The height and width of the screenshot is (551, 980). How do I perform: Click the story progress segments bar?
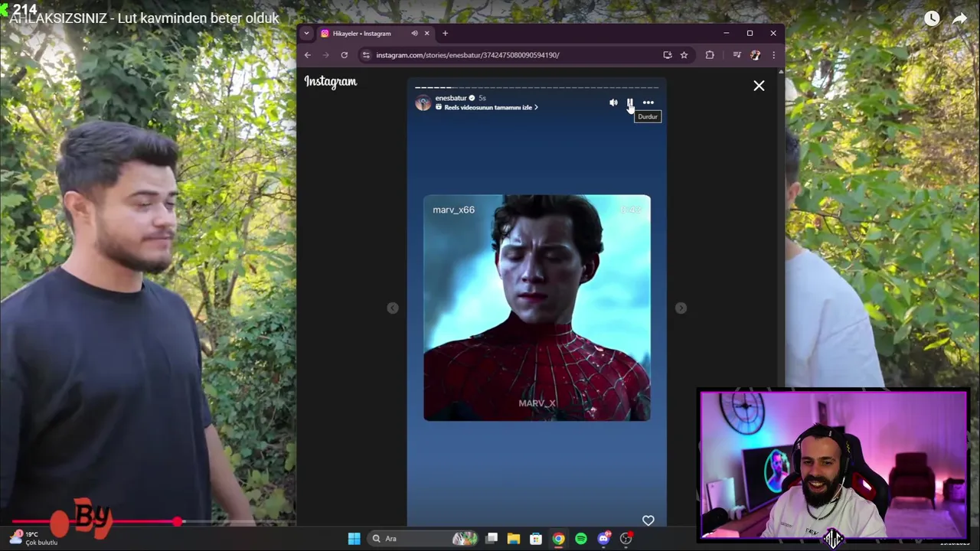[537, 87]
